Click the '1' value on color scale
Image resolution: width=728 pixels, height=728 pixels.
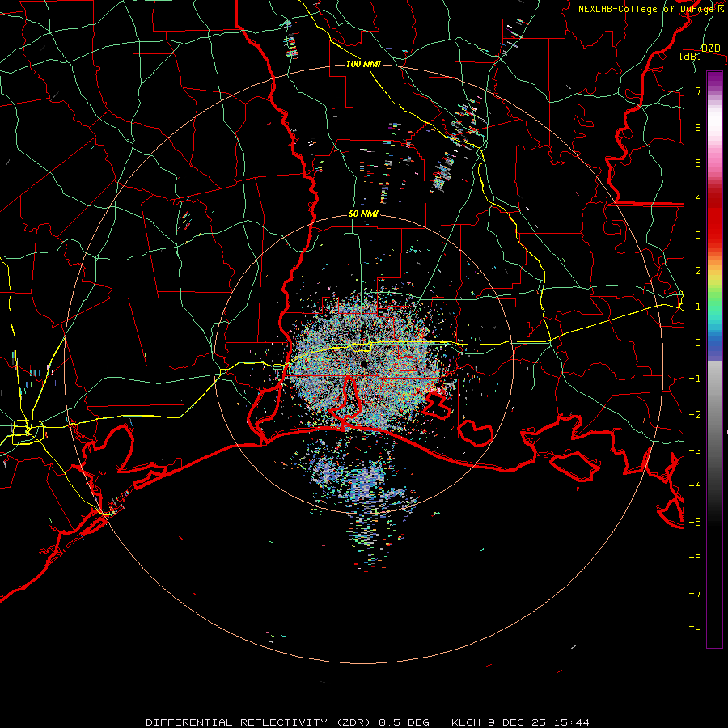pyautogui.click(x=698, y=307)
